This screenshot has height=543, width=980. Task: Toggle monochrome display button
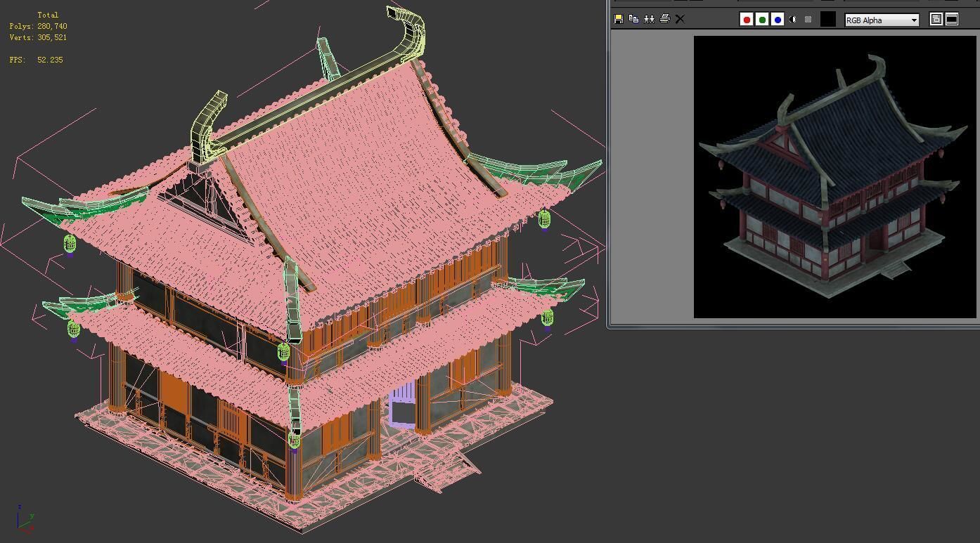pyautogui.click(x=808, y=20)
